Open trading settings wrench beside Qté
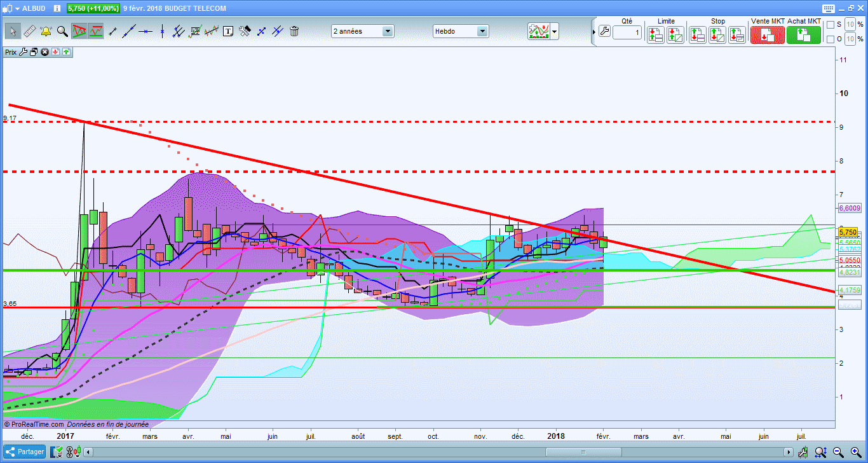This screenshot has height=463, width=868. [604, 31]
